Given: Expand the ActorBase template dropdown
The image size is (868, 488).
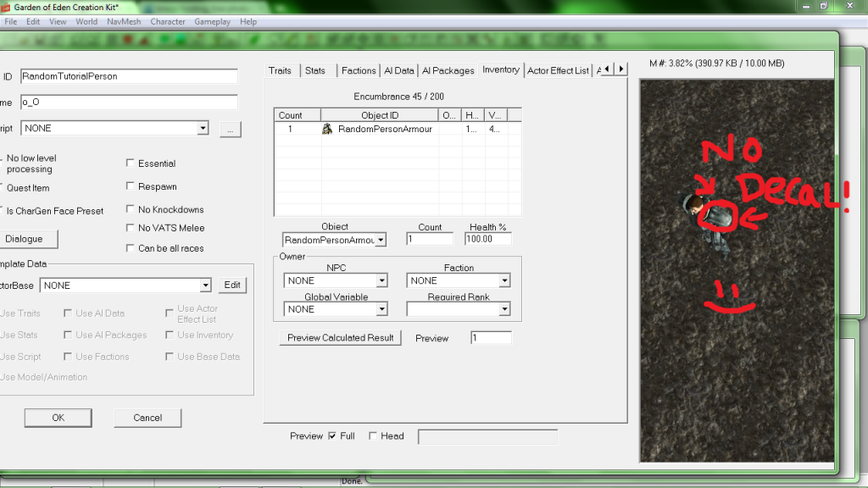Looking at the screenshot, I should [205, 285].
